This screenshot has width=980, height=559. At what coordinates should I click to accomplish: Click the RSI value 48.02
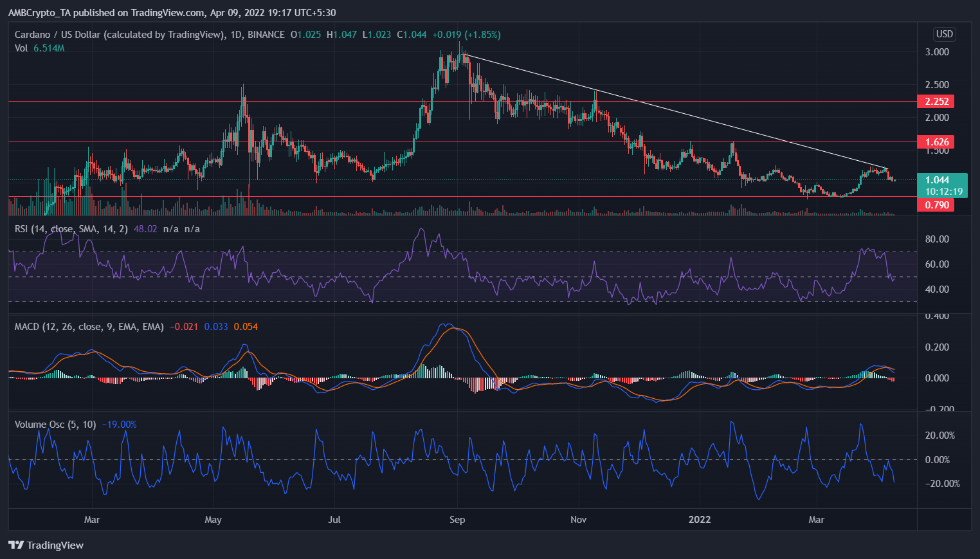pyautogui.click(x=145, y=229)
